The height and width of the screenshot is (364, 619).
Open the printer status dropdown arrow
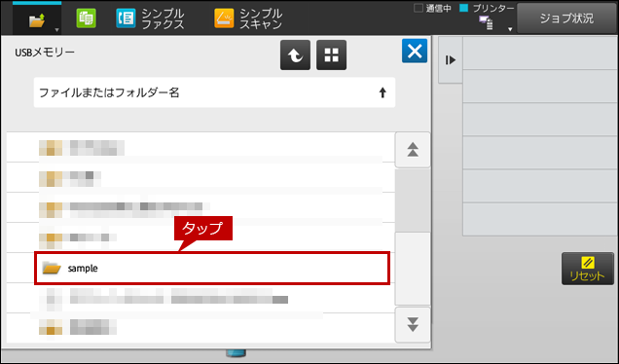pos(510,29)
